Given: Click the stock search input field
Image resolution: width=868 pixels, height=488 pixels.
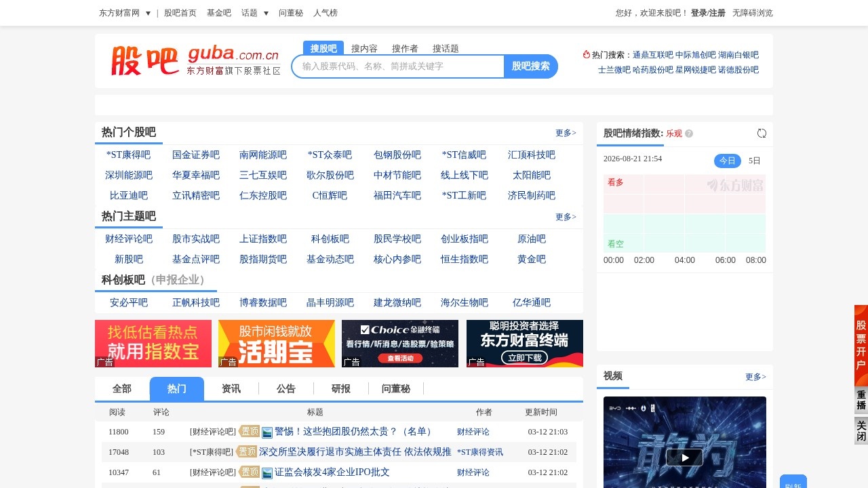Looking at the screenshot, I should (x=399, y=66).
